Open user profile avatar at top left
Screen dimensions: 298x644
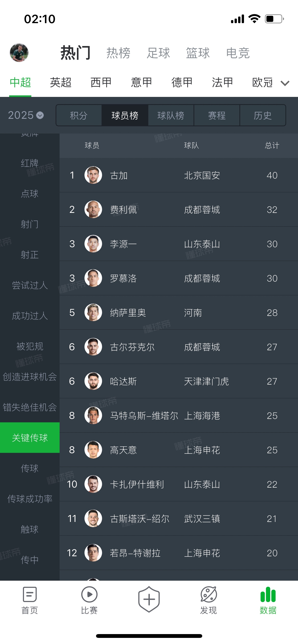point(19,53)
